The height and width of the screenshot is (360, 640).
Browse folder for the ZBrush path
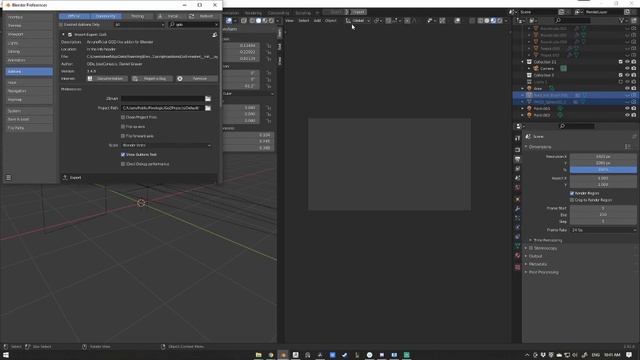208,99
